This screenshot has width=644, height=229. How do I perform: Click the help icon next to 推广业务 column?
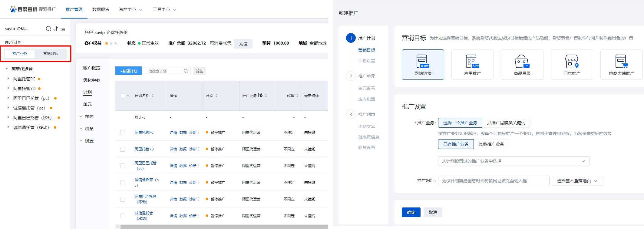coord(260,95)
